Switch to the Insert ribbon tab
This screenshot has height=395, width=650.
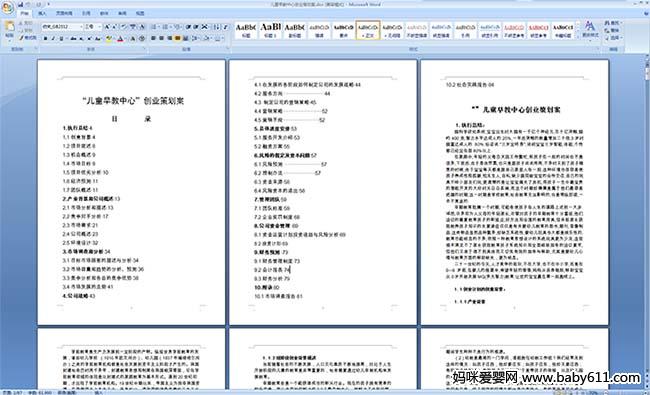[42, 13]
